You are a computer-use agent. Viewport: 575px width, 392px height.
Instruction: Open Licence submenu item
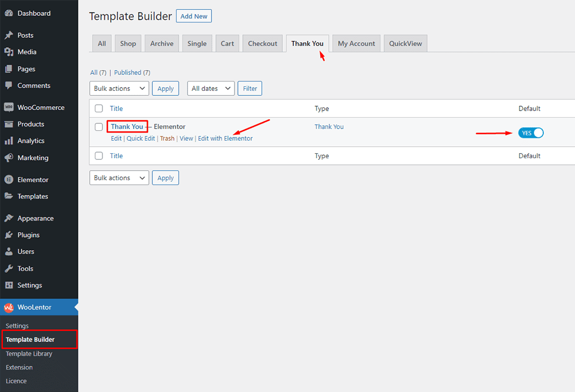16,381
